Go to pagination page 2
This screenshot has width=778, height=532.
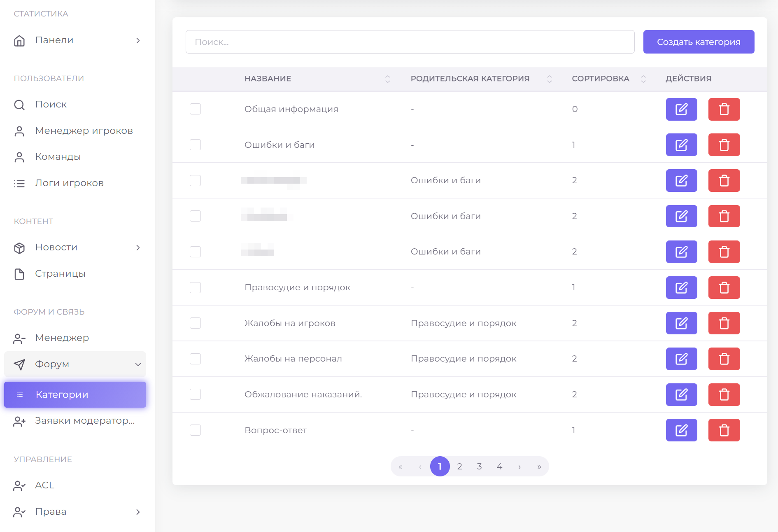point(459,467)
